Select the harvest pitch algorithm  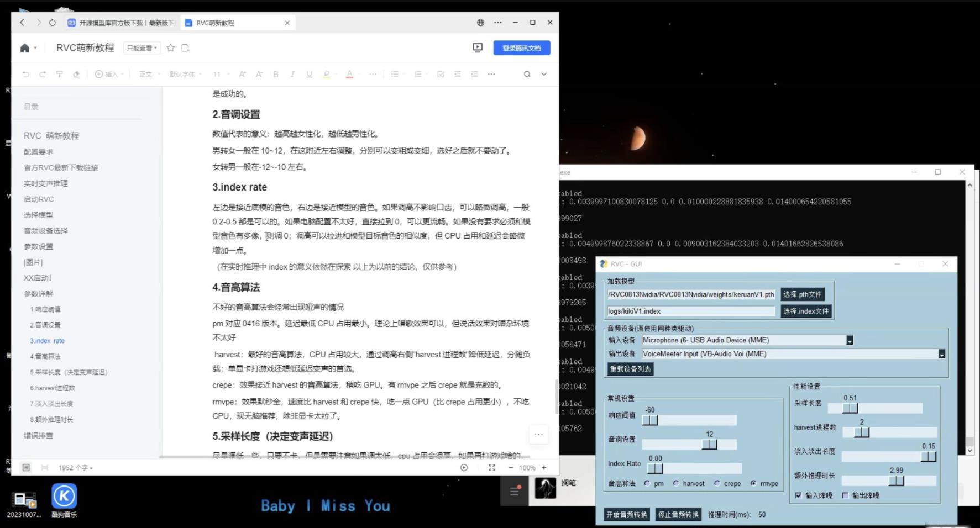pos(676,483)
